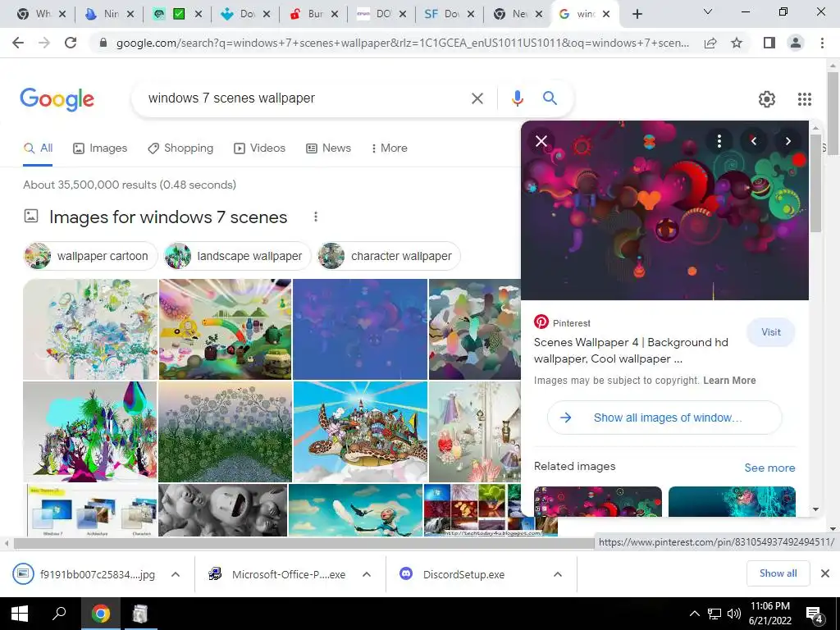Filter by wallpaper cartoon chip

[90, 256]
